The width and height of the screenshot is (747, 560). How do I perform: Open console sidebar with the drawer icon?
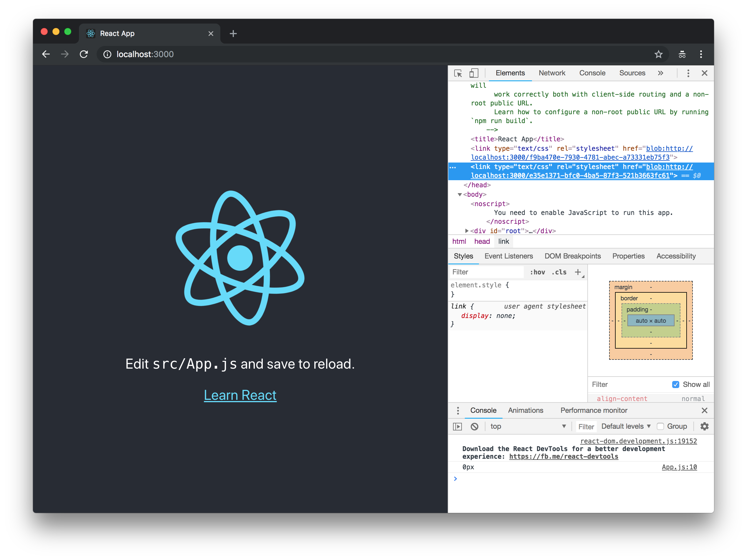(457, 426)
